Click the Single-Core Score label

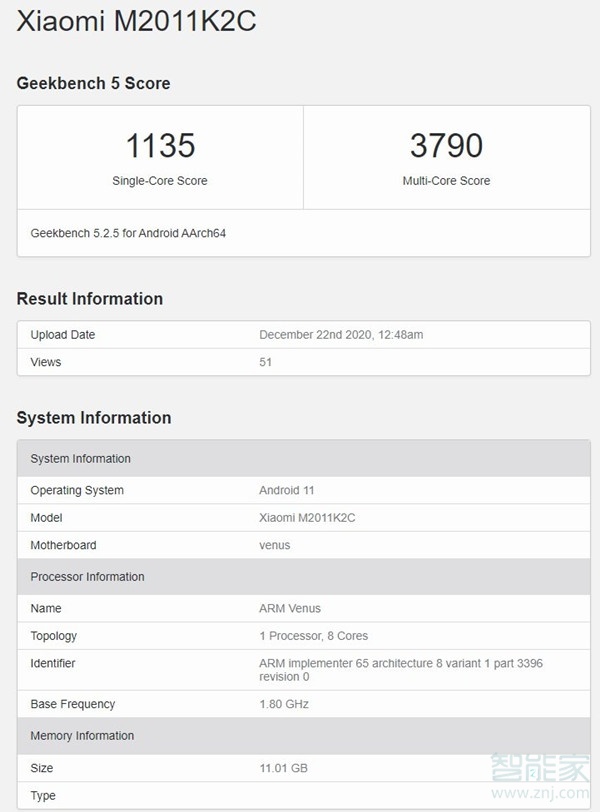point(160,181)
